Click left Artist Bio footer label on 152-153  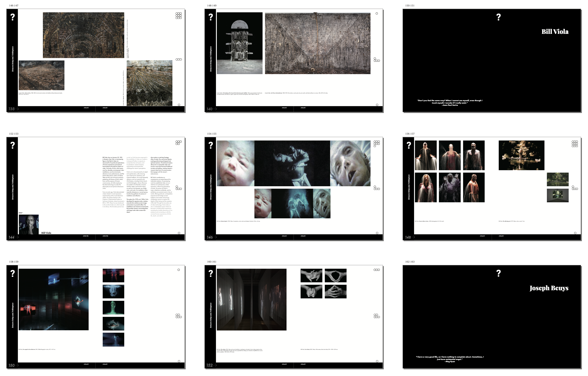(x=86, y=236)
